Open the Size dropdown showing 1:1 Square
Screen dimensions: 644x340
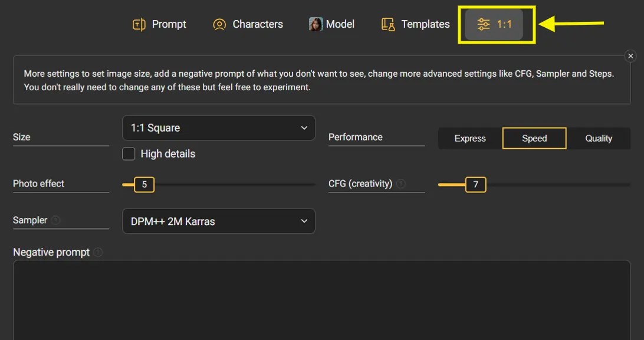pyautogui.click(x=218, y=127)
